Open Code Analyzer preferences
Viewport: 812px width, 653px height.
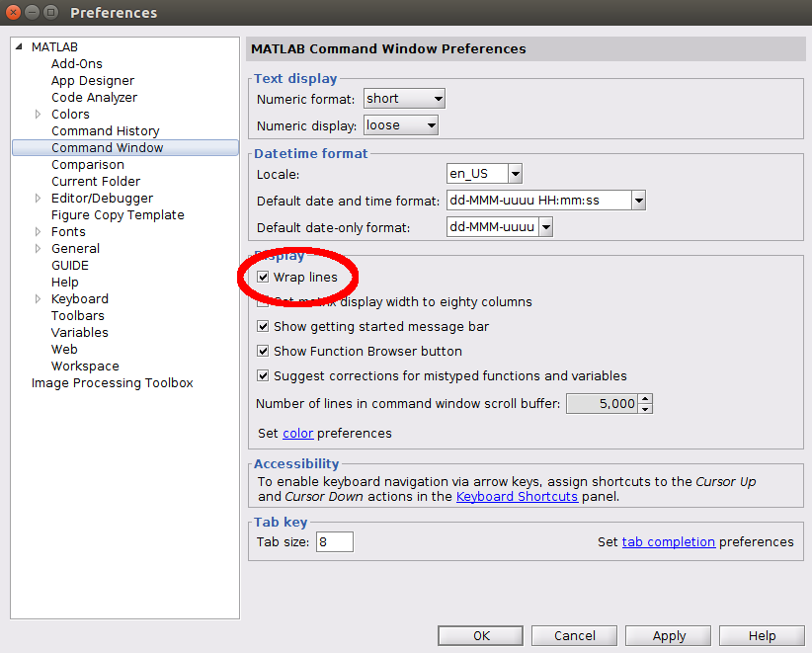(x=94, y=98)
